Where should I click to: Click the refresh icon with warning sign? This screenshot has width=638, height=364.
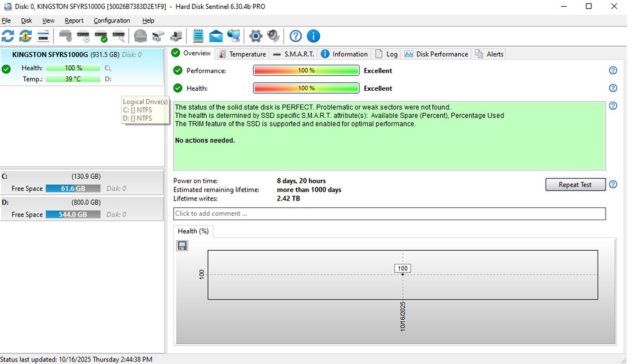25,36
